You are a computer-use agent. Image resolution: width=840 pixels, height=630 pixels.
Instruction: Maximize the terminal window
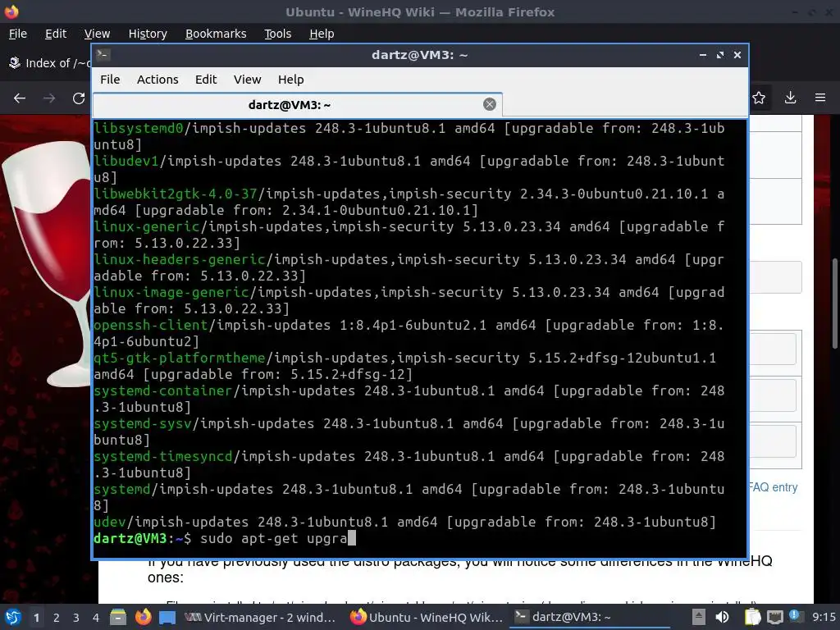point(720,55)
